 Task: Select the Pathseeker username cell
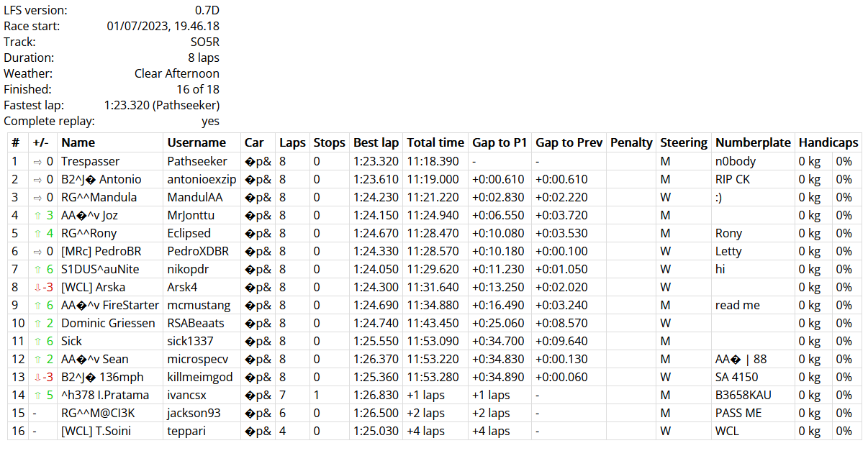(196, 161)
